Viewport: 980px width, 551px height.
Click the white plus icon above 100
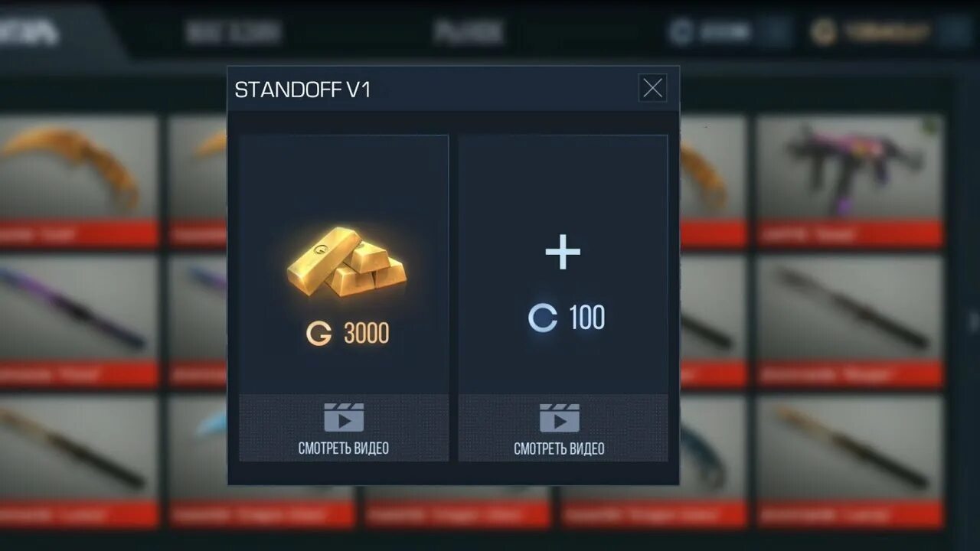[x=563, y=253]
